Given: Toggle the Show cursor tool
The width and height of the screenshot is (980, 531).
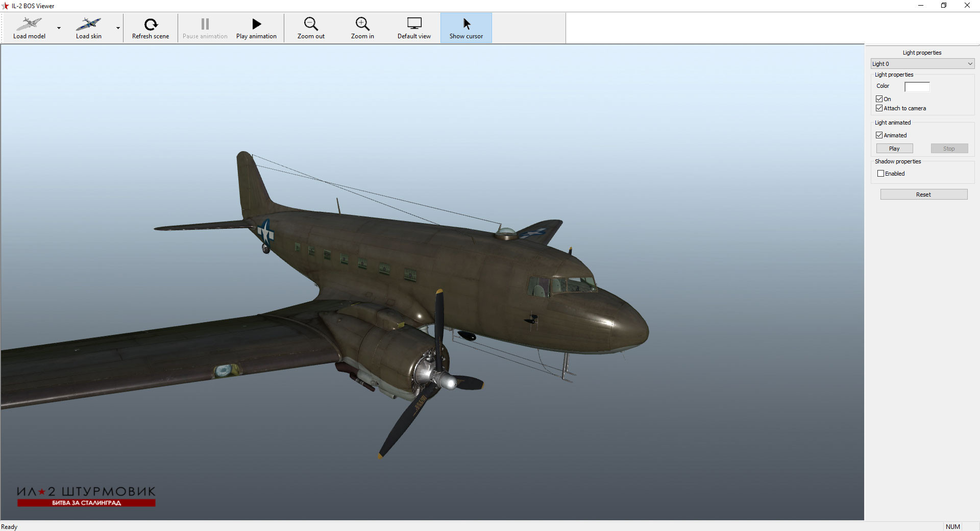Looking at the screenshot, I should (466, 28).
